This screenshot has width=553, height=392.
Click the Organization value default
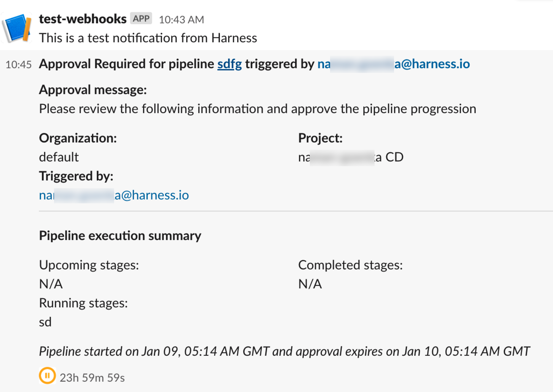tap(59, 157)
